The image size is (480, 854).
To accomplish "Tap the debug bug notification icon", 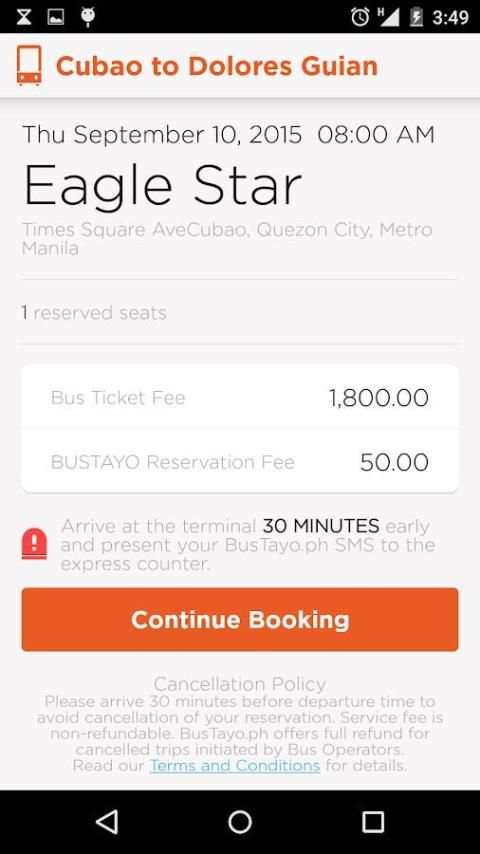I will click(x=88, y=17).
